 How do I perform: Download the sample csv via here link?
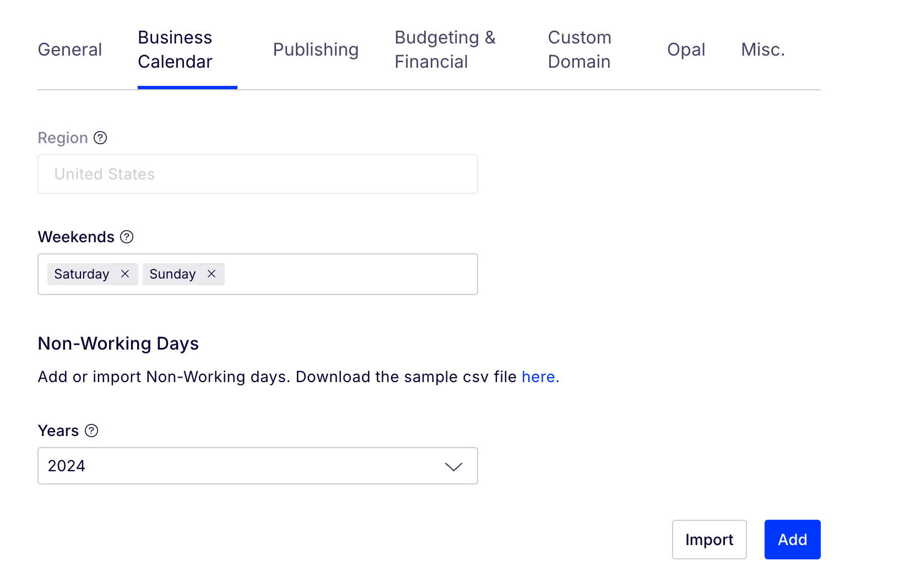click(x=540, y=377)
